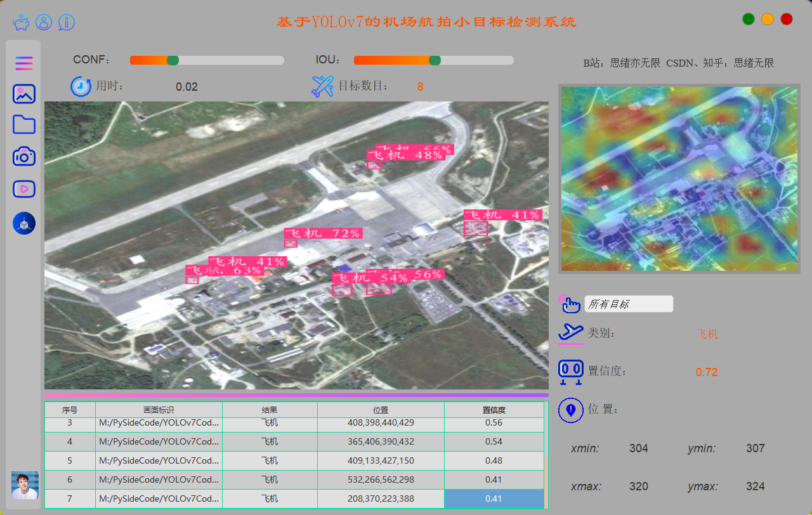Click the hamburger menu icon in sidebar
Screen dimensions: 812x515
24,63
